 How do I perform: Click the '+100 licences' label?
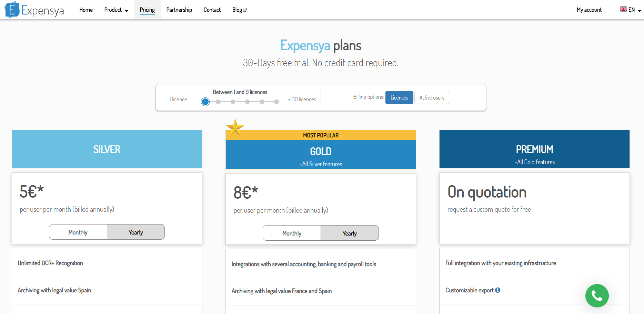pyautogui.click(x=302, y=99)
